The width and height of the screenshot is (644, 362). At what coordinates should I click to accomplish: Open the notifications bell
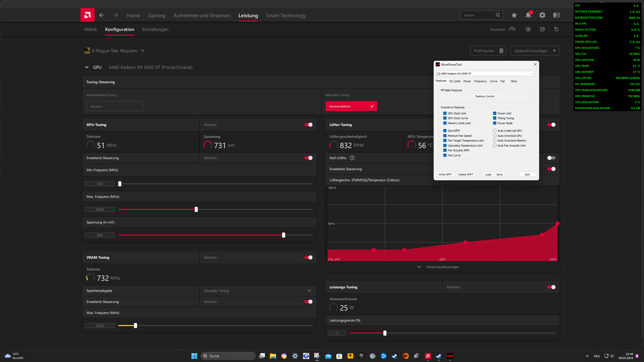(x=528, y=15)
